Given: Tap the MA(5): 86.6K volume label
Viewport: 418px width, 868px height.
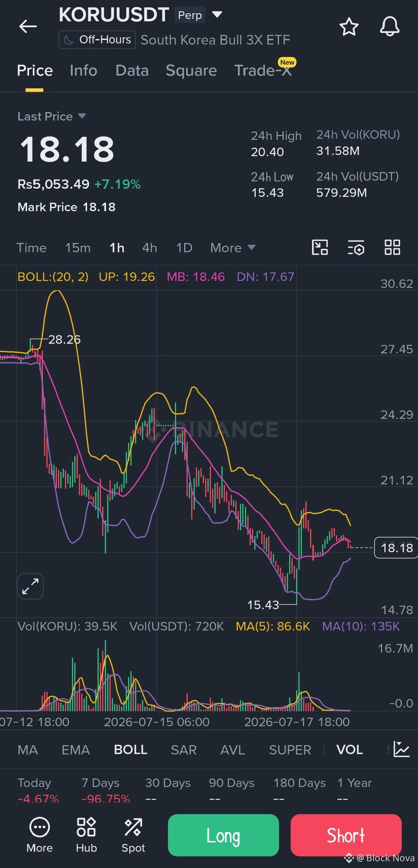Looking at the screenshot, I should tap(273, 627).
